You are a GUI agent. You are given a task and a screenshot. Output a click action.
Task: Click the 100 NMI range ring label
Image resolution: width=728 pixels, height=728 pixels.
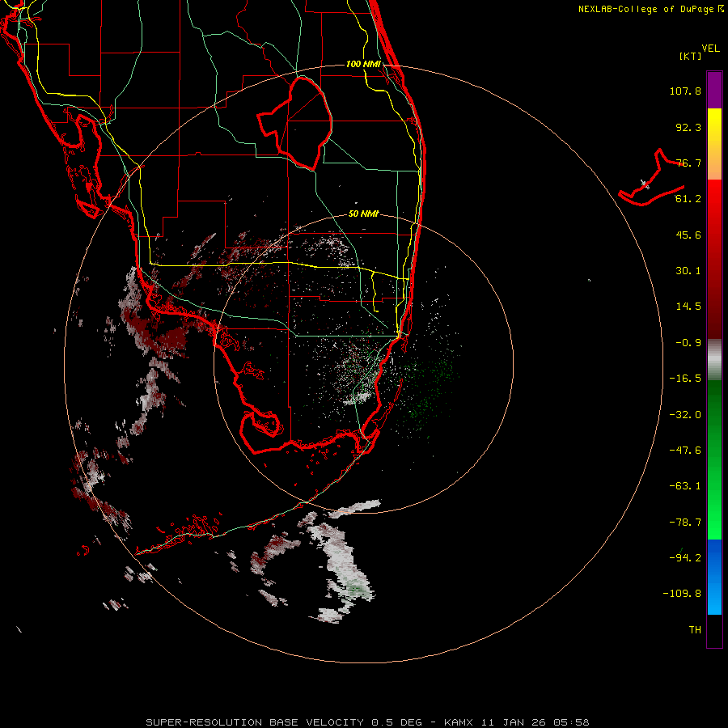click(x=363, y=64)
